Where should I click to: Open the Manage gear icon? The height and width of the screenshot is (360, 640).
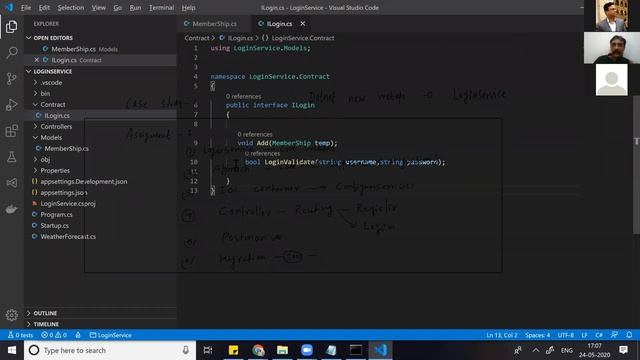[x=11, y=315]
